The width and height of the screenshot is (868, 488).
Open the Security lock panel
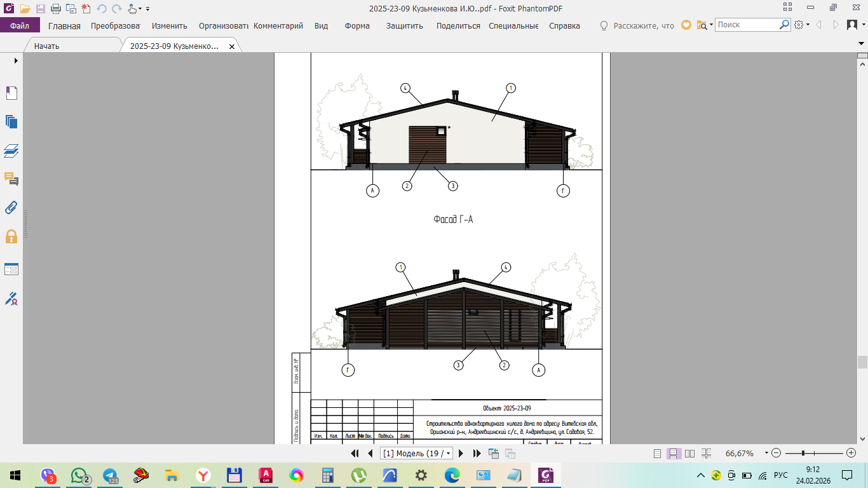tap(11, 236)
